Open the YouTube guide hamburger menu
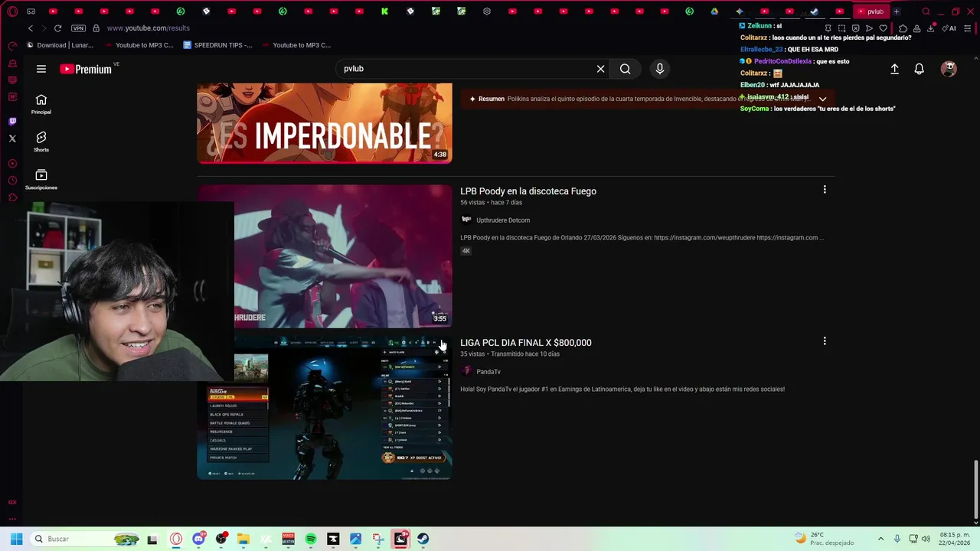The image size is (980, 551). (x=41, y=69)
